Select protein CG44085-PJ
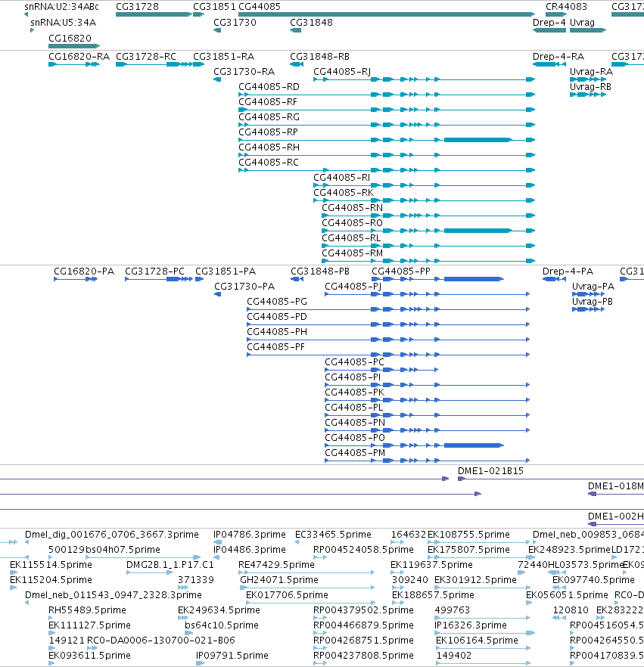This screenshot has height=667, width=644. tap(427, 294)
